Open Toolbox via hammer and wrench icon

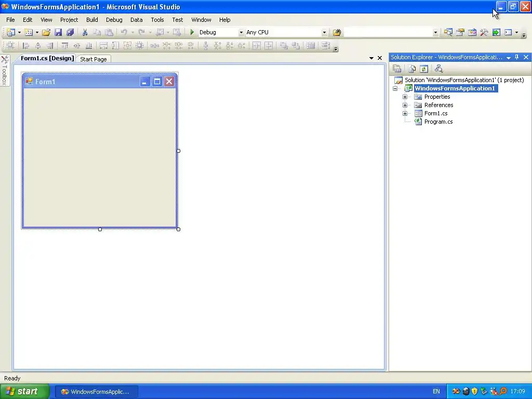coord(484,32)
